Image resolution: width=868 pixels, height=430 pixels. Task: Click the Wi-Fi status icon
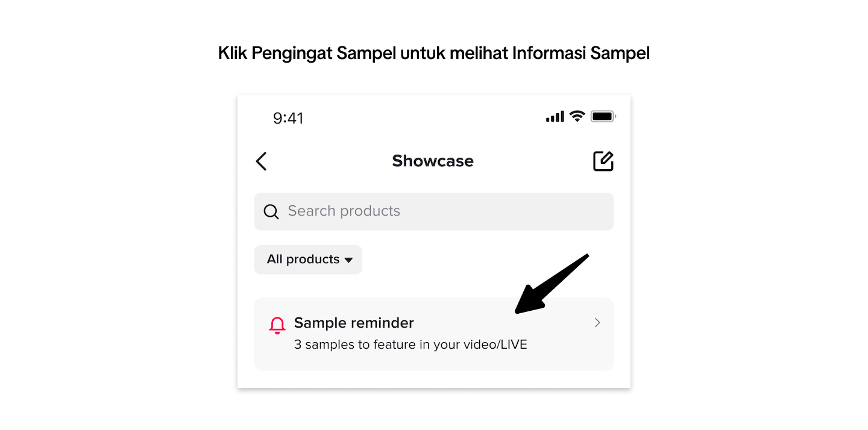(x=577, y=117)
